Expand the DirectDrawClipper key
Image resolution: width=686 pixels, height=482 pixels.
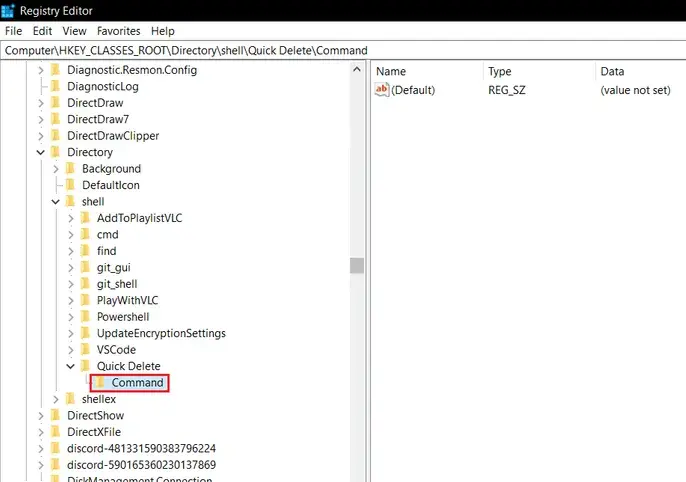pos(41,136)
